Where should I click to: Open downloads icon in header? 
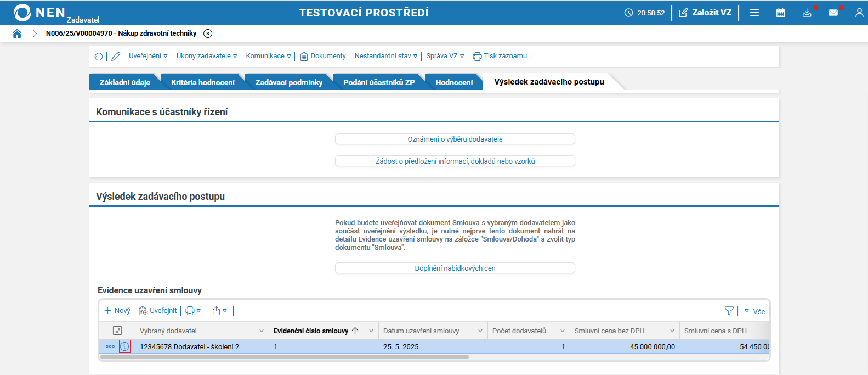807,13
